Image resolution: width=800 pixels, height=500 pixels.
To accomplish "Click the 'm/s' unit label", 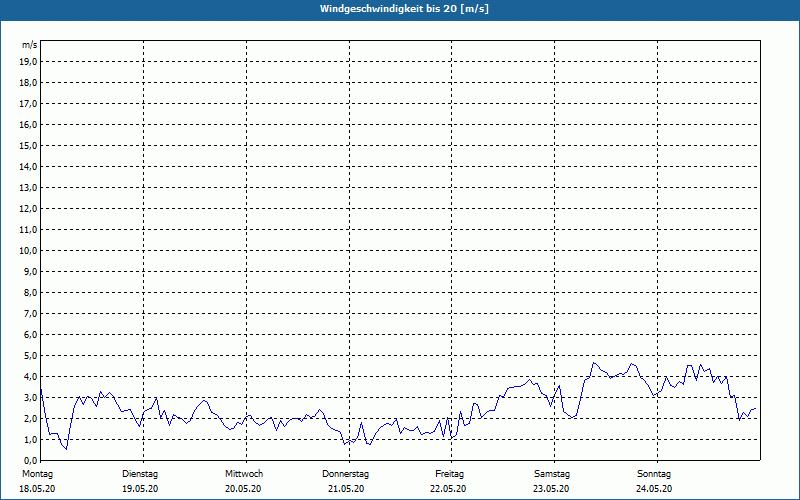I will [x=30, y=46].
